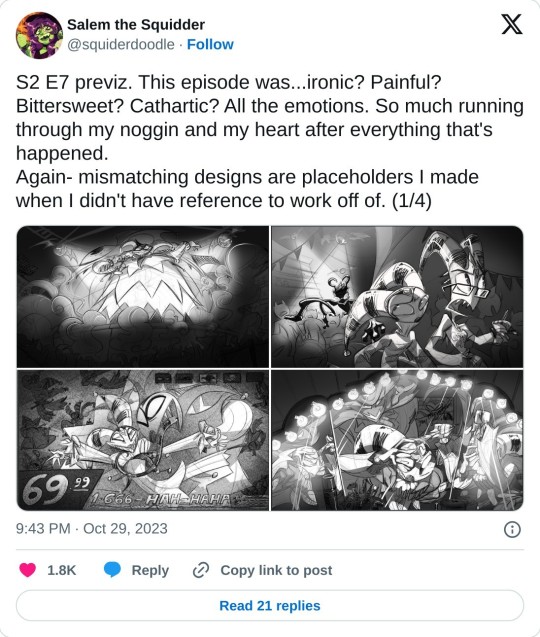Open the top-right jester with glasses image
540x637 pixels.
pos(397,297)
